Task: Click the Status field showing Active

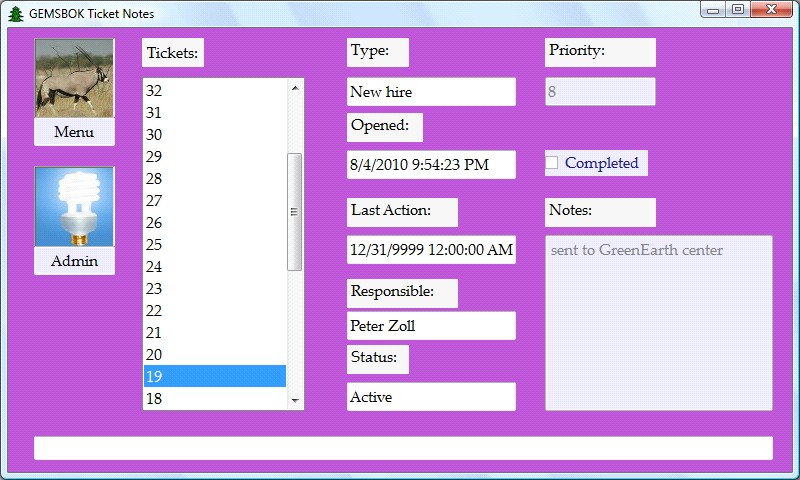Action: (431, 397)
